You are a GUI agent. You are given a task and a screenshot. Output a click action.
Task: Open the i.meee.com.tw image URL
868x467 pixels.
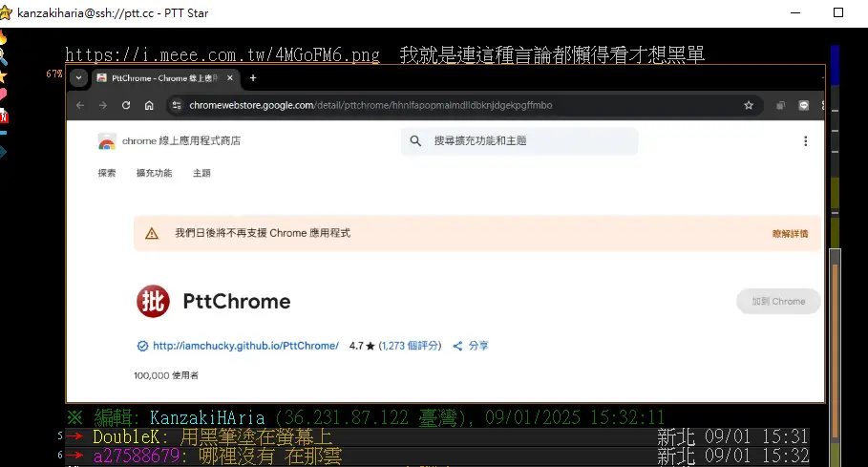pyautogui.click(x=222, y=54)
